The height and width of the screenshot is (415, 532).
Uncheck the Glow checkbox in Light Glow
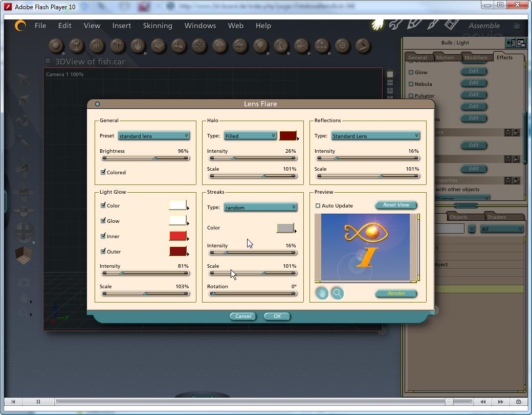pos(103,221)
